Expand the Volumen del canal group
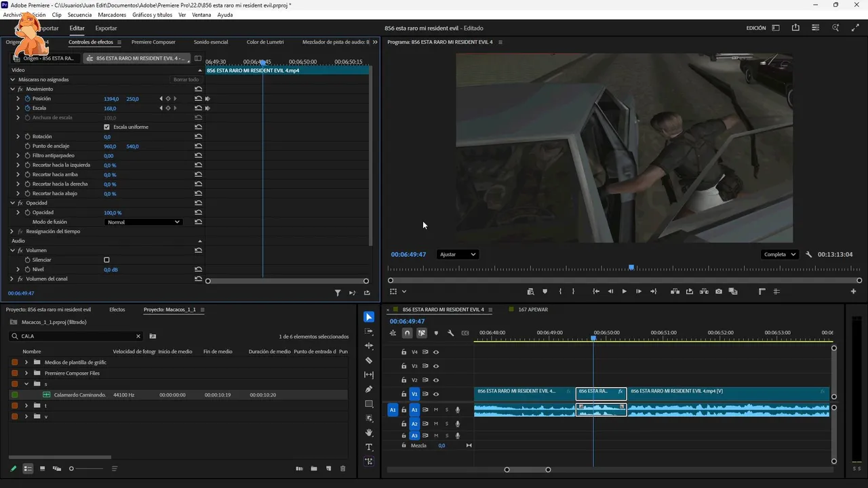868x488 pixels. tap(12, 279)
